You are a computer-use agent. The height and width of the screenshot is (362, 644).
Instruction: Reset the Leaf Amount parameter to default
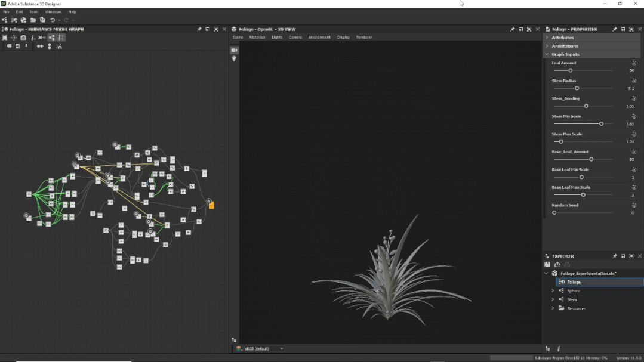click(x=634, y=63)
